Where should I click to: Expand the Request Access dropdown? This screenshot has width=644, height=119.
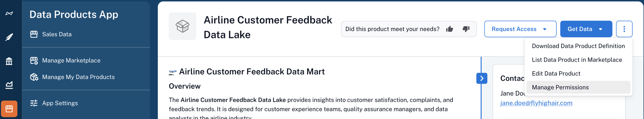point(520,29)
